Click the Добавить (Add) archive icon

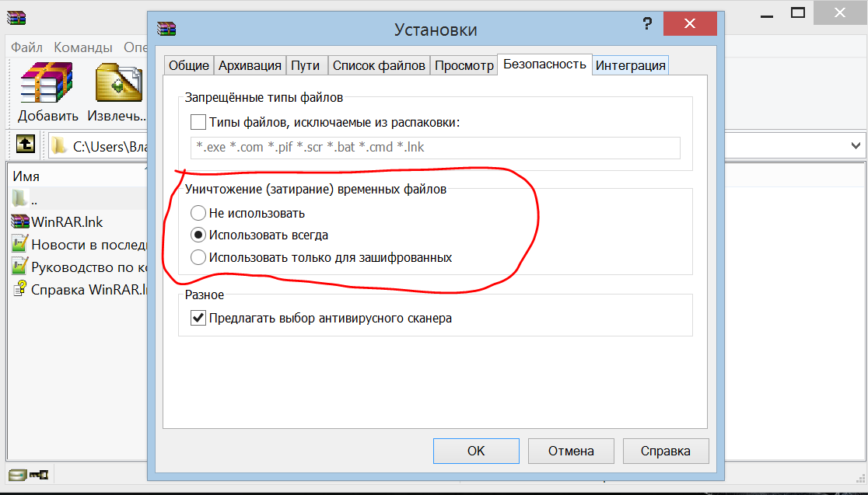(x=48, y=84)
